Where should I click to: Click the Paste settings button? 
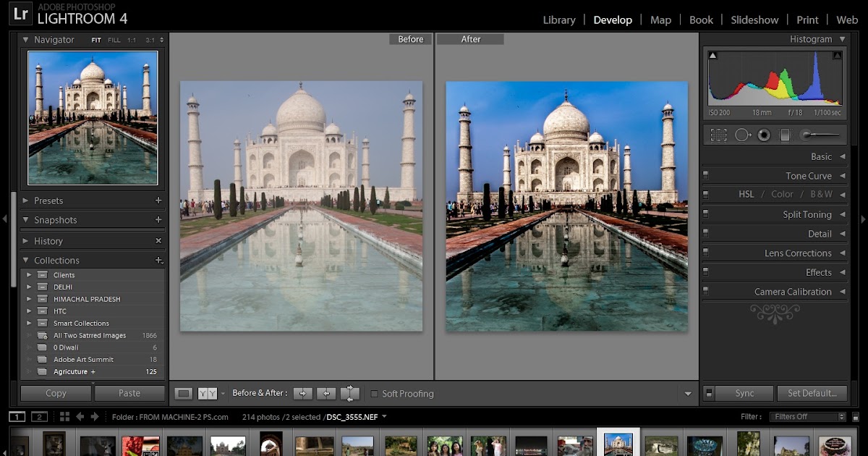click(x=129, y=393)
